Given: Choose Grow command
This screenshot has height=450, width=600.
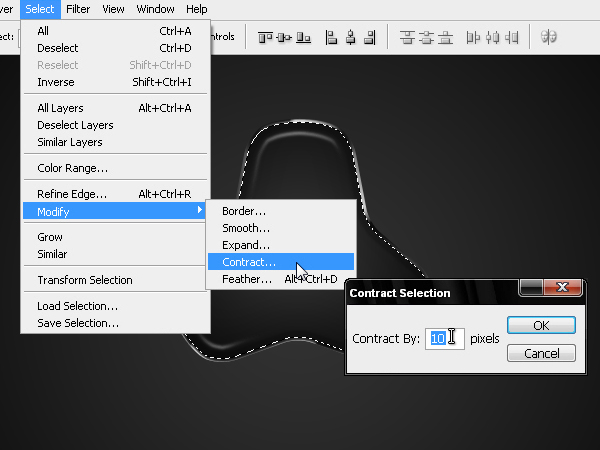Looking at the screenshot, I should coord(115,237).
